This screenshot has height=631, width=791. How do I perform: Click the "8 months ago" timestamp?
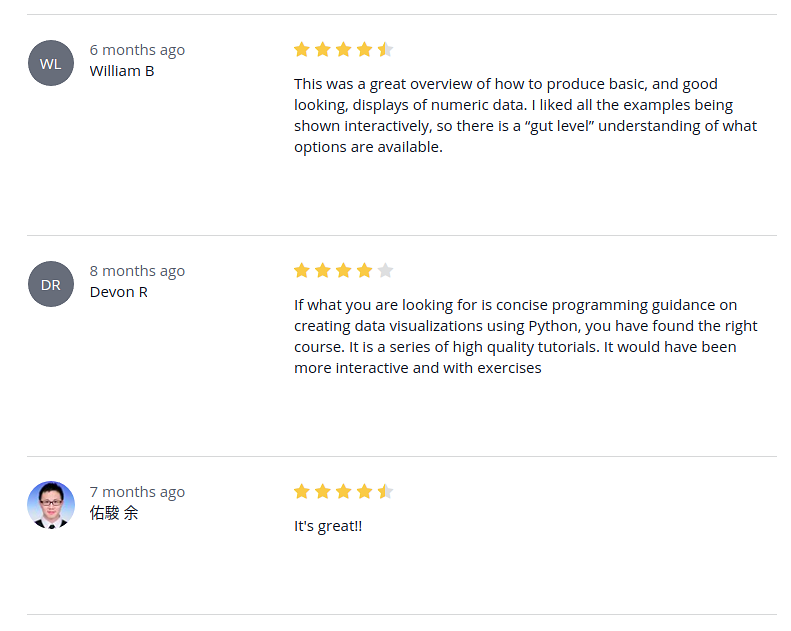(137, 271)
